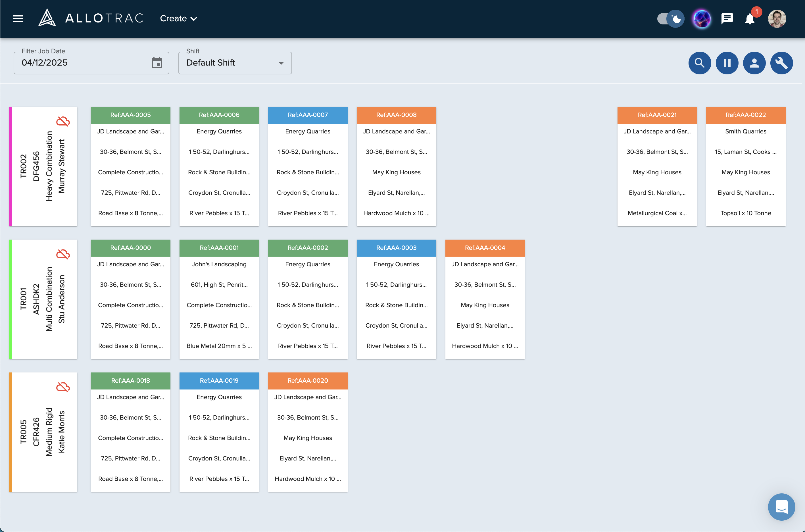Click 15, Laman St, Cooks address

coord(746,152)
